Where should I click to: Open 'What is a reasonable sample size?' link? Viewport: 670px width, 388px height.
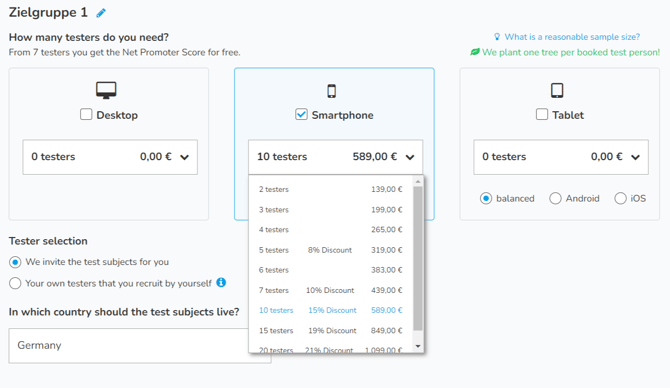click(x=572, y=37)
